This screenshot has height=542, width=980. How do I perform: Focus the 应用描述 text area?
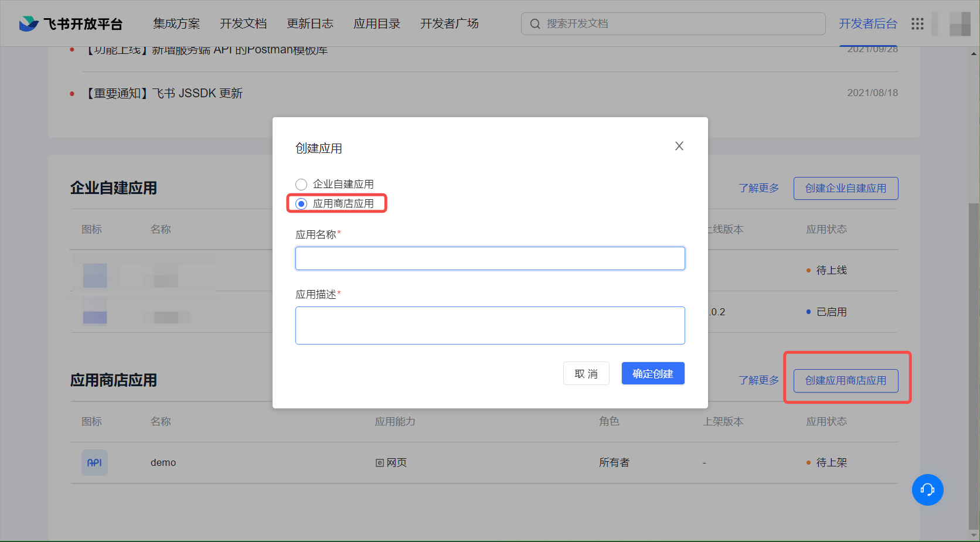click(x=489, y=325)
